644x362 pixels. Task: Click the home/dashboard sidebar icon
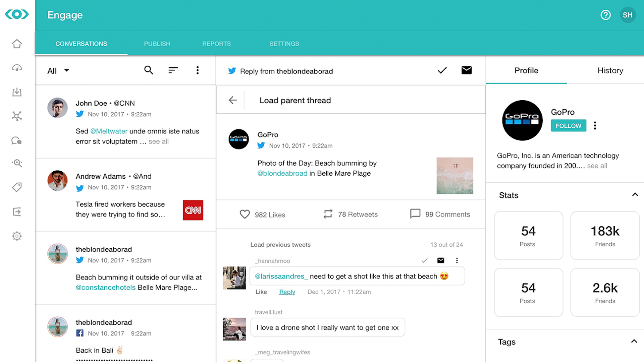point(17,43)
